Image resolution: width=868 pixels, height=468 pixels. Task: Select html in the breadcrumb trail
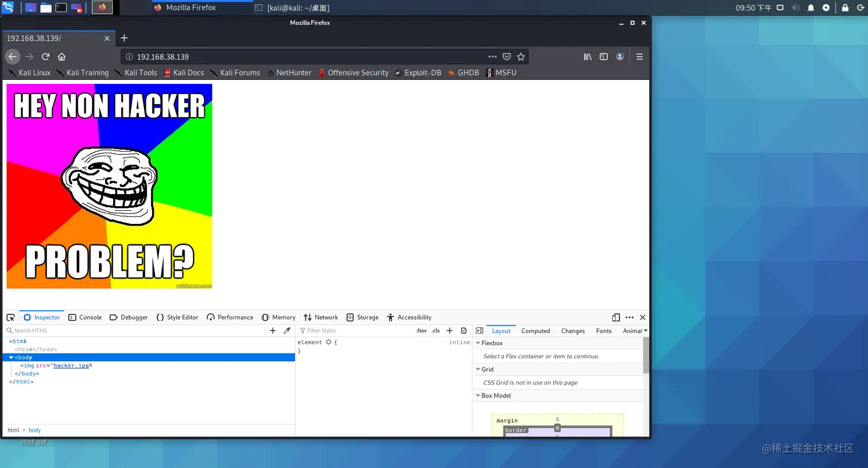coord(13,430)
